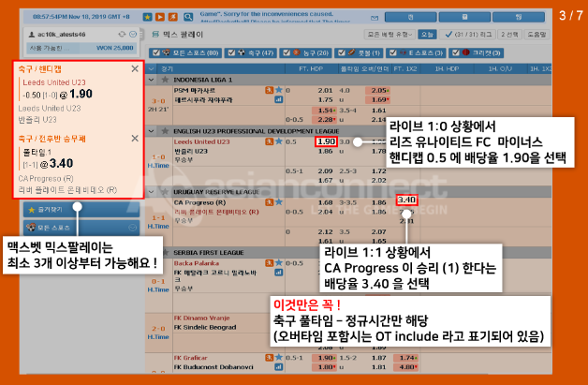Refresh balance icon beside ac10k_atests46

[x=122, y=34]
